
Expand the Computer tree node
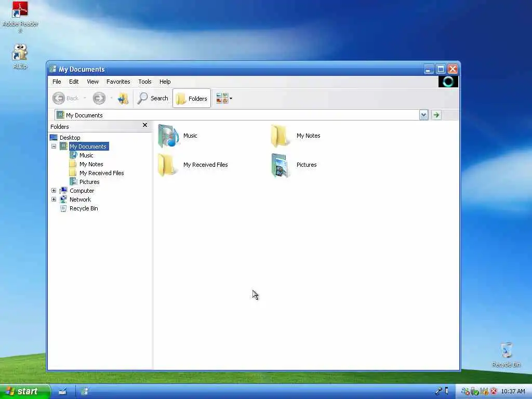click(x=54, y=191)
